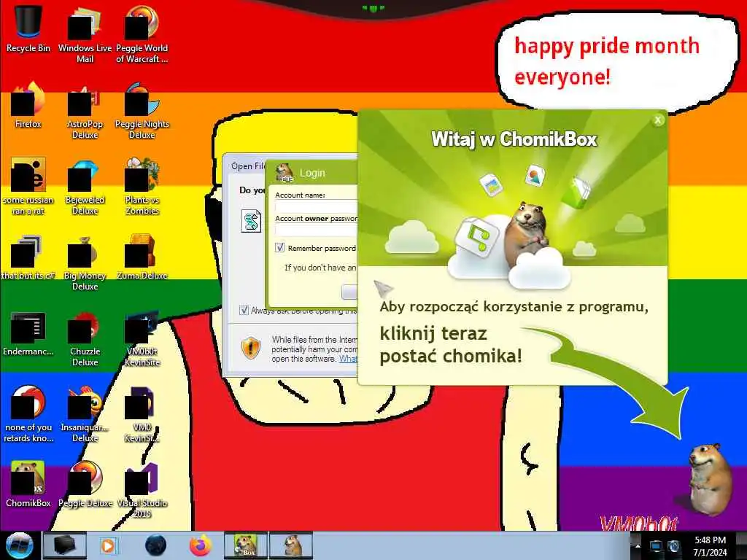747x560 pixels.
Task: Open Chuzzle Deluxe desktop icon
Action: (85, 338)
